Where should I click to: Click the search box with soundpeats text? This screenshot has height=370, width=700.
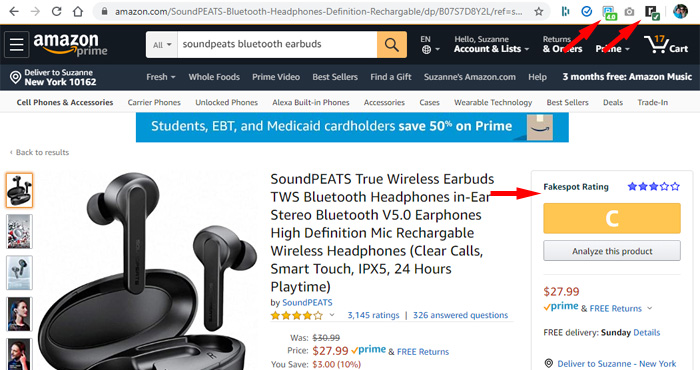(277, 44)
